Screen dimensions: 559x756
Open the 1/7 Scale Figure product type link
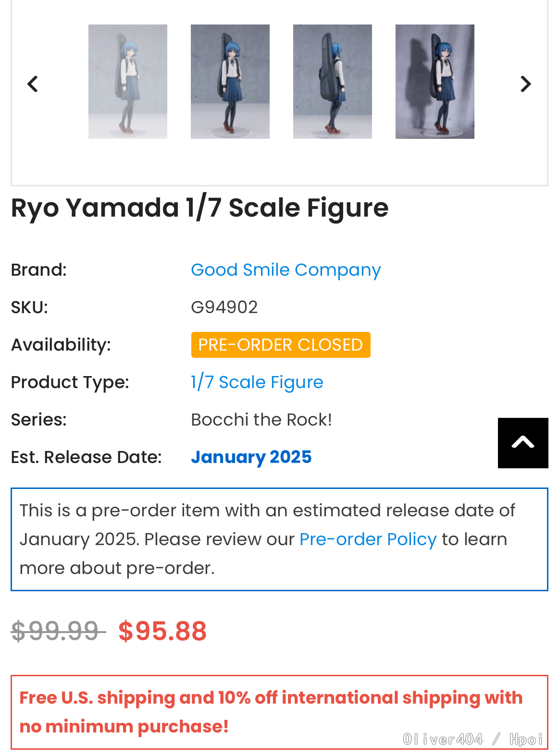pyautogui.click(x=257, y=382)
